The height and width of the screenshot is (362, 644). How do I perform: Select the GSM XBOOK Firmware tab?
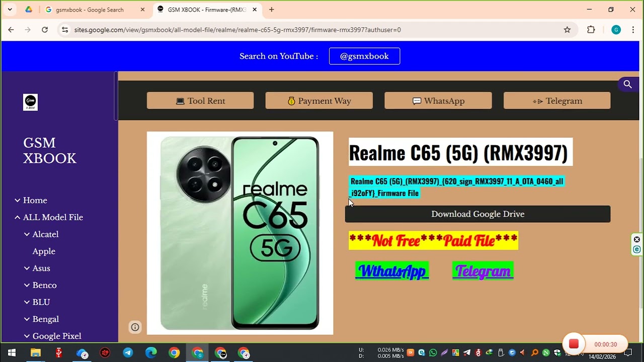[206, 10]
